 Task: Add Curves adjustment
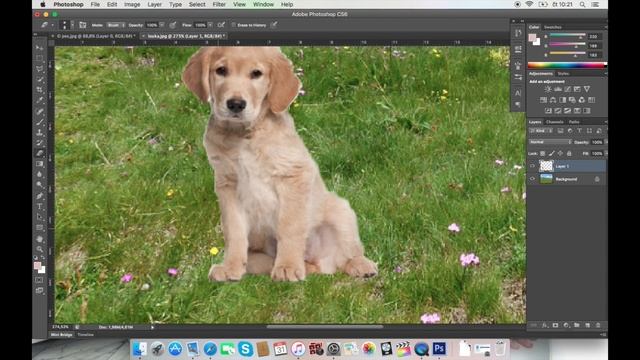(x=567, y=89)
